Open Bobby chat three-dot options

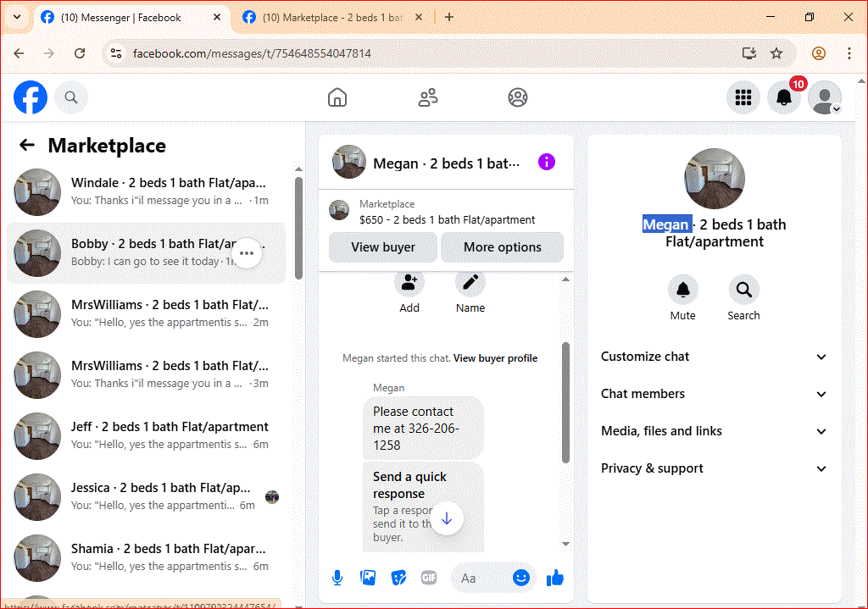coord(247,253)
